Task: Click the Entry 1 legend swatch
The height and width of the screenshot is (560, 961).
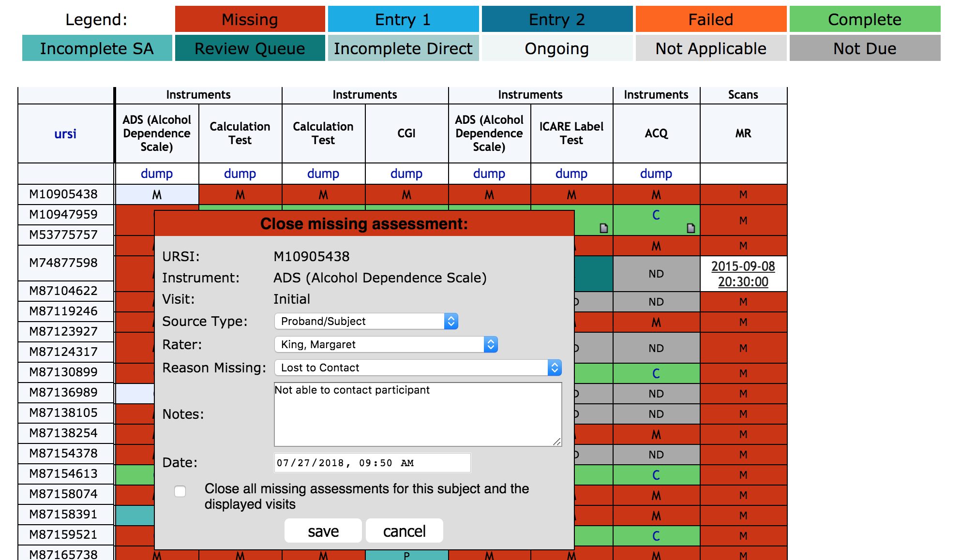Action: 404,19
